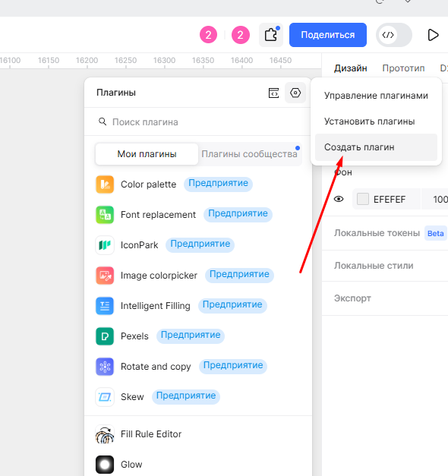This screenshot has height=476, width=448.
Task: Run the IconPark plugin by name
Action: [x=140, y=245]
